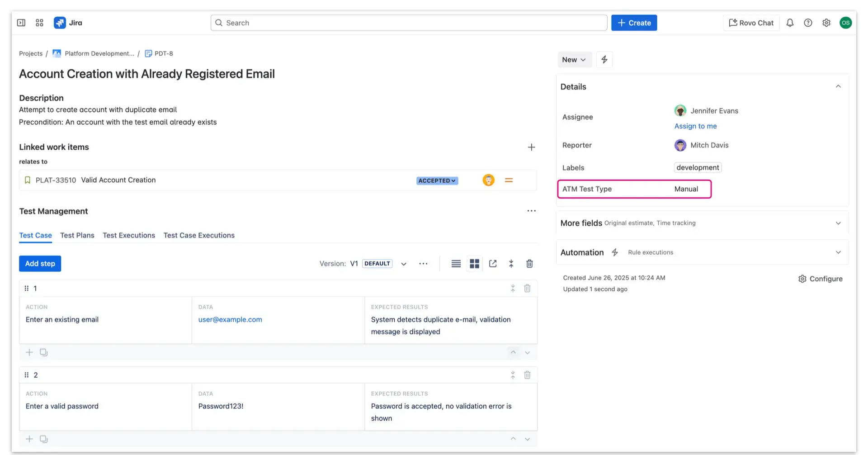
Task: Open the app switcher grid
Action: (x=39, y=22)
